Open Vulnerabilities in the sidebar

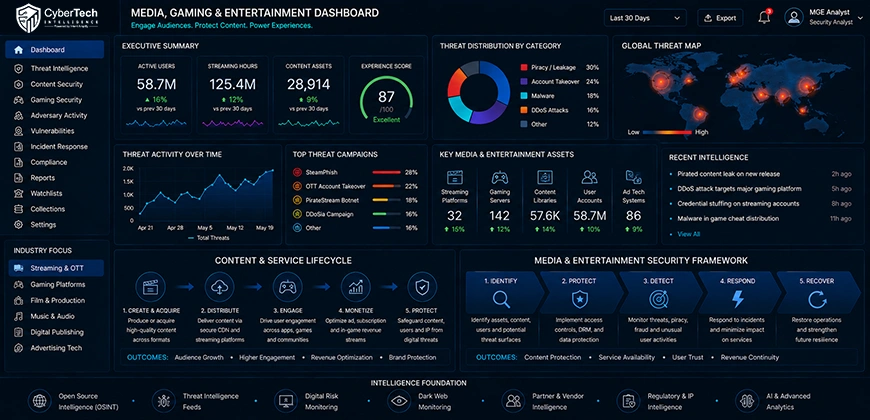tap(54, 131)
